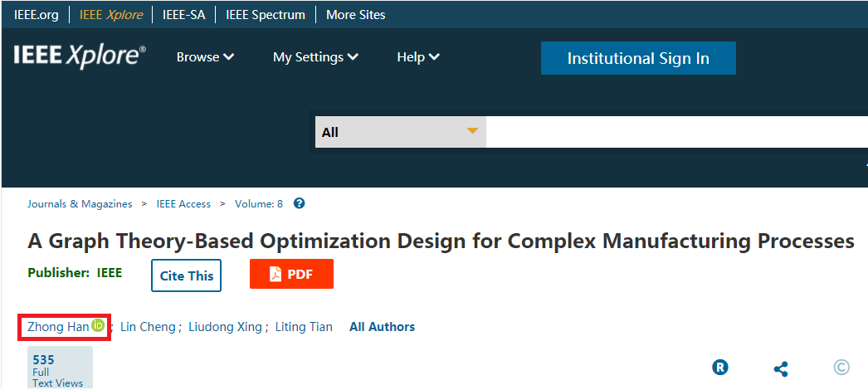Expand the Help menu

(x=418, y=57)
